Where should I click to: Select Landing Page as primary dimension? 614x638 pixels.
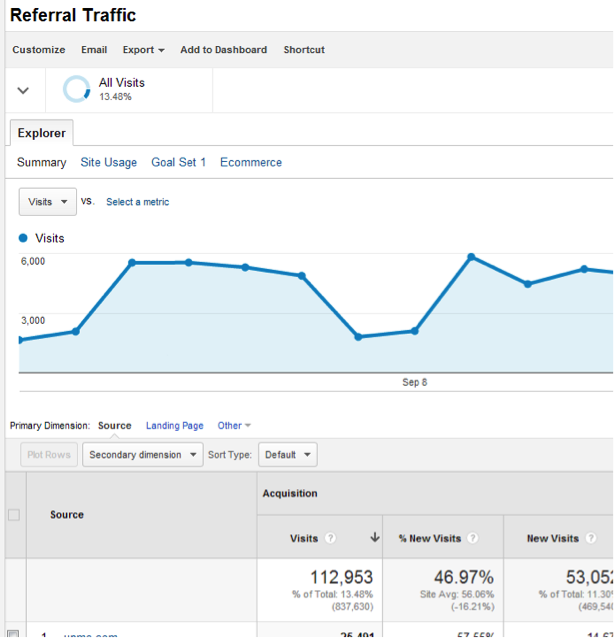pos(174,426)
